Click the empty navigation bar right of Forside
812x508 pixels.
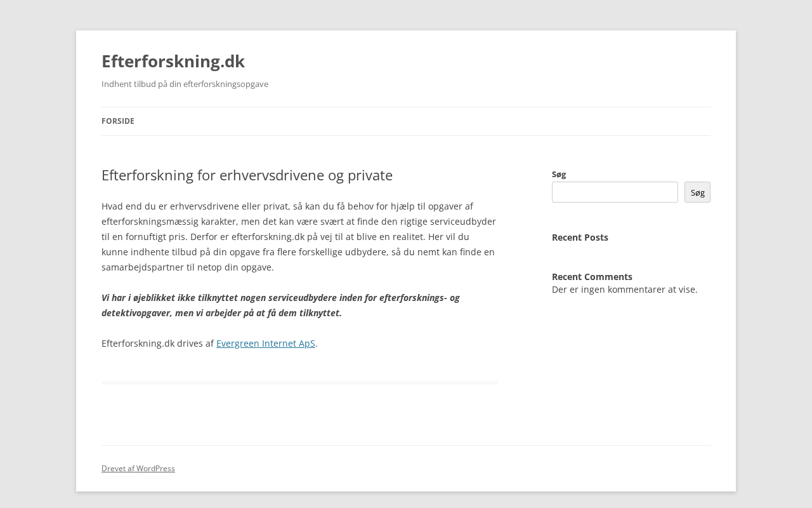(x=419, y=121)
